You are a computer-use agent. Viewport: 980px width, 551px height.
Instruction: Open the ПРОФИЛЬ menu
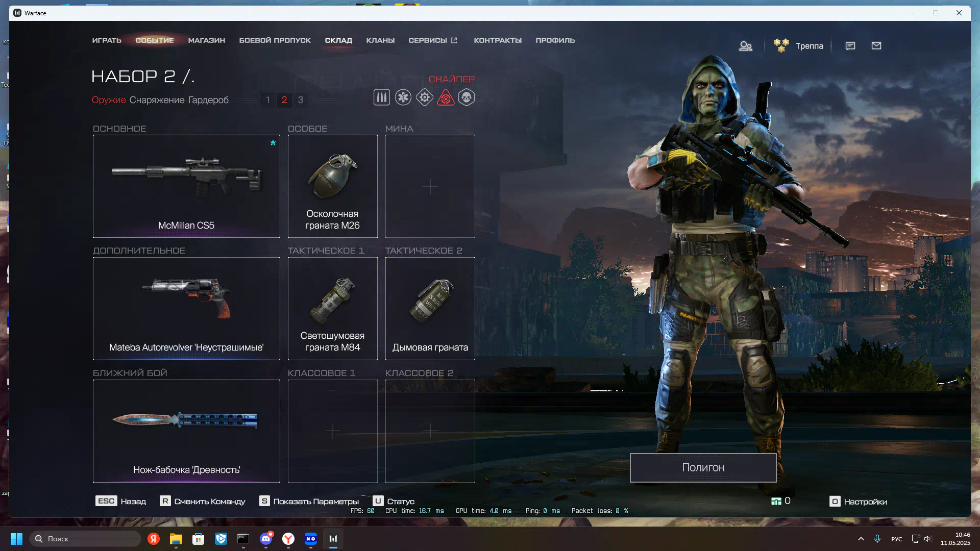pos(555,40)
